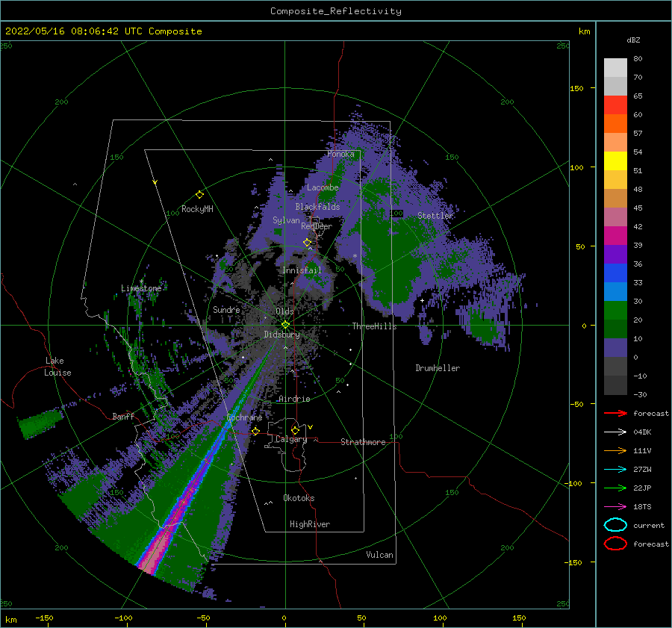Select the bright yellow 54-51 dBZ swatch
The height and width of the screenshot is (628, 672).
(x=615, y=161)
